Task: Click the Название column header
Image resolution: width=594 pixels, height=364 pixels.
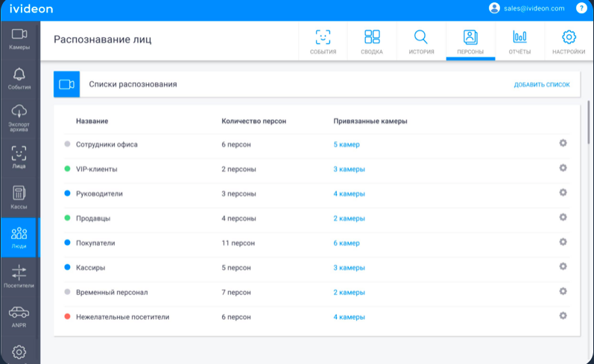Action: coord(92,121)
